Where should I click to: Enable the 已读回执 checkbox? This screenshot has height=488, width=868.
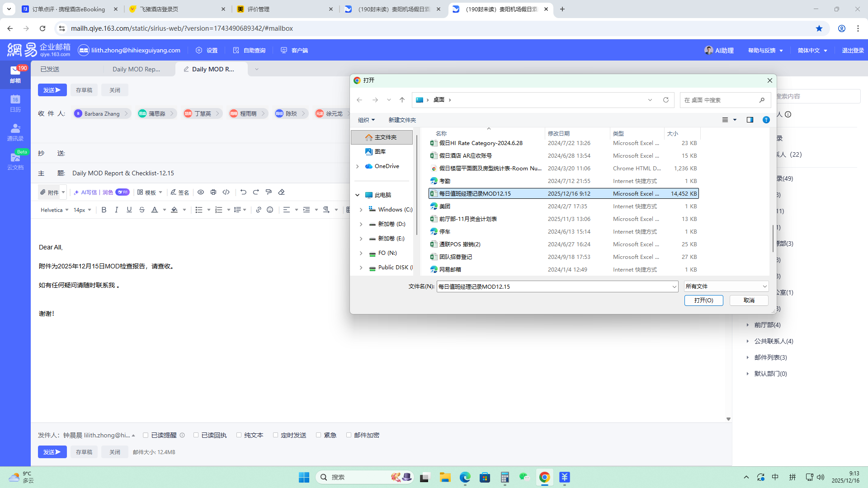pyautogui.click(x=196, y=435)
